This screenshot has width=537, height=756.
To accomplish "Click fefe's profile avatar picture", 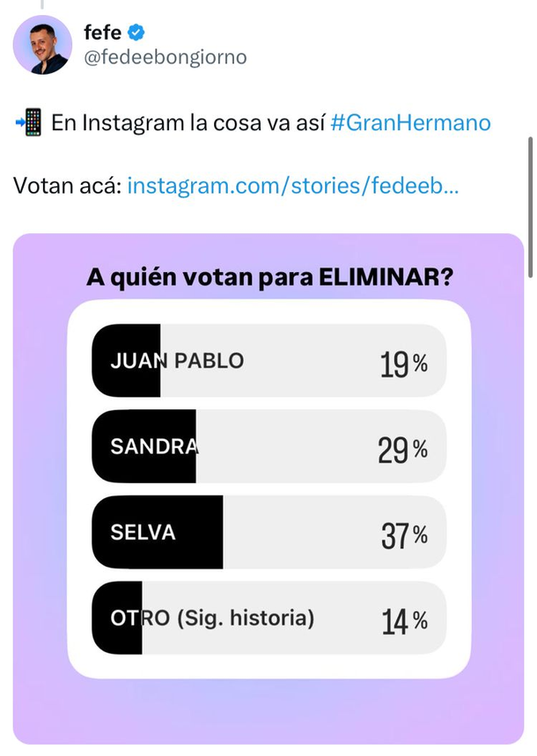I will [x=42, y=45].
